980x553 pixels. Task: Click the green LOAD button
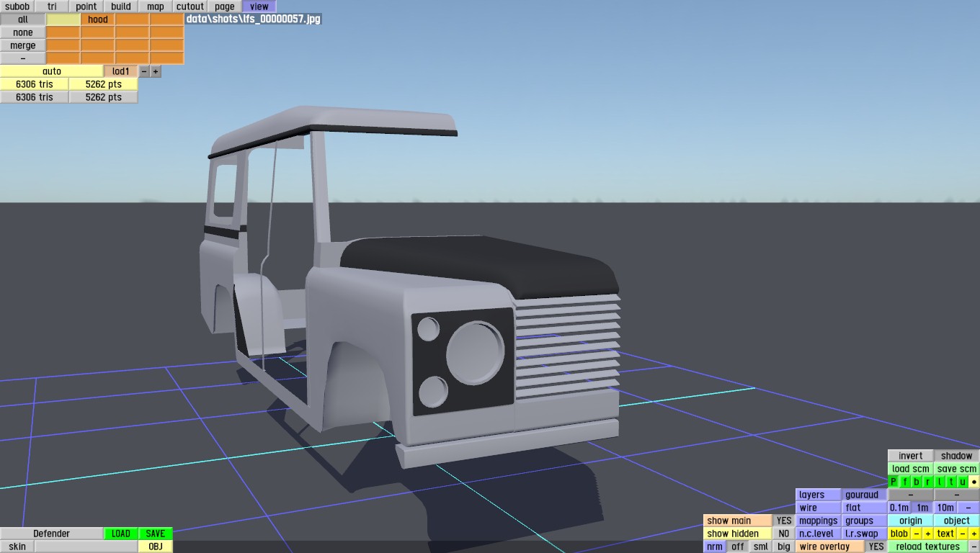(x=121, y=534)
